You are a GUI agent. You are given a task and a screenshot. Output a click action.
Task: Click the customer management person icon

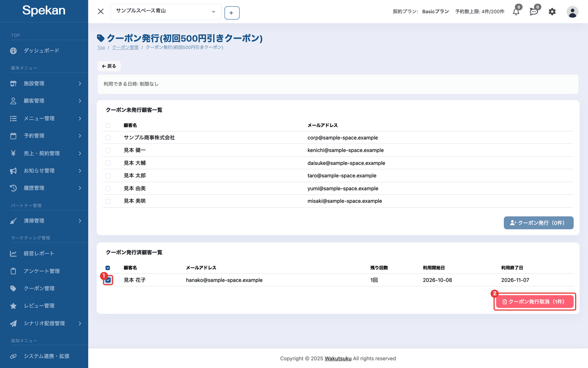click(13, 101)
